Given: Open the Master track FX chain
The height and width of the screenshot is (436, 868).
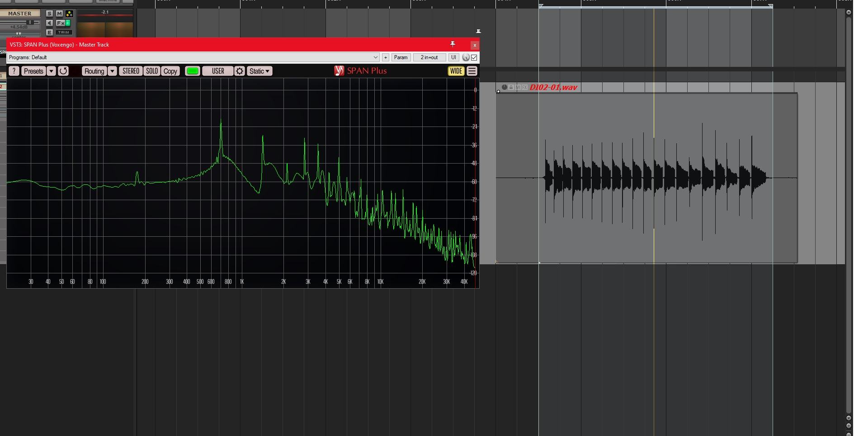Looking at the screenshot, I should point(61,23).
